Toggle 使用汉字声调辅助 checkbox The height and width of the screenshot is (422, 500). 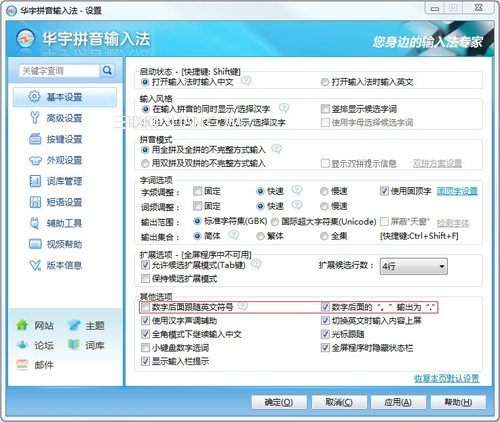coord(145,321)
